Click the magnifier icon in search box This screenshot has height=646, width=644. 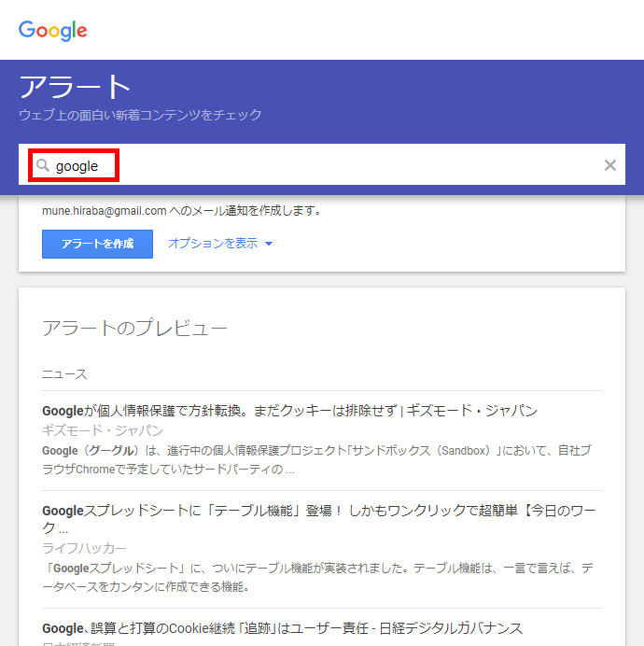click(x=42, y=165)
